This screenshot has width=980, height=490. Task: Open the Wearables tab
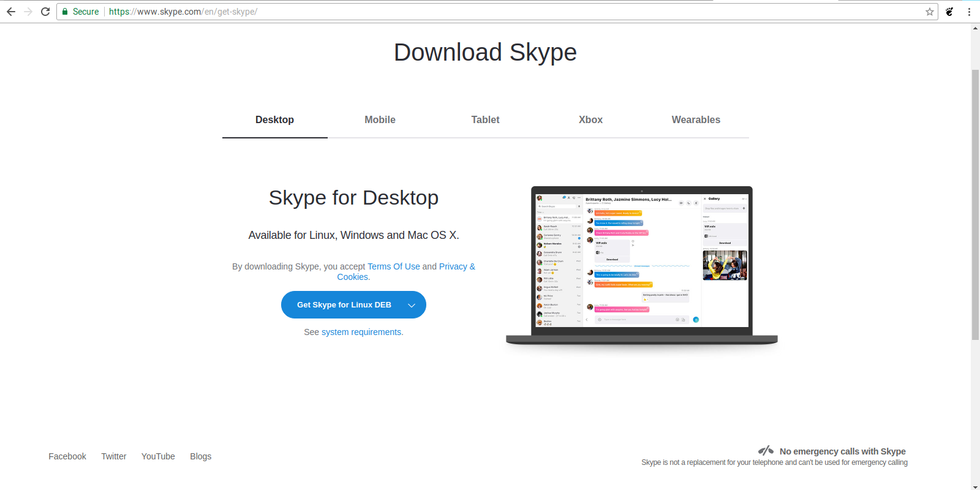(x=696, y=120)
